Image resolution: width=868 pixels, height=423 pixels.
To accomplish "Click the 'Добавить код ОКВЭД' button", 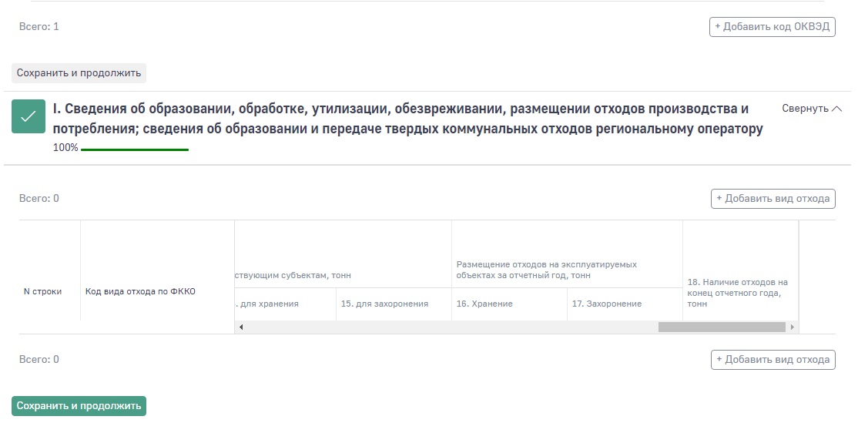I will tap(772, 27).
